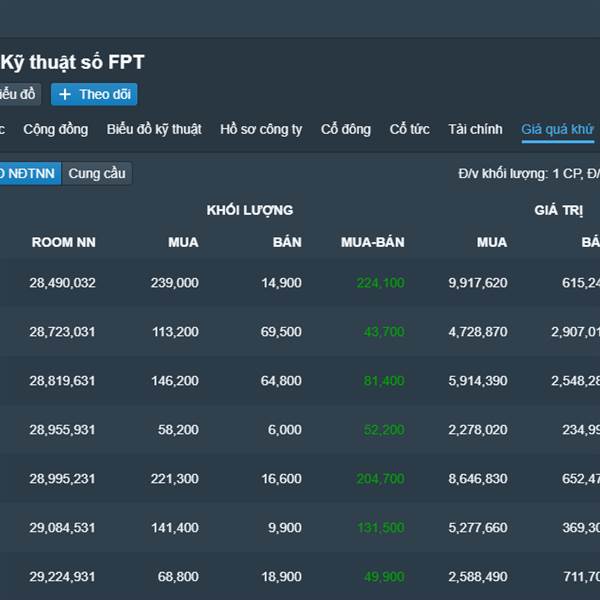Click the BÁN header under KHỐI LƯỢNG
Viewport: 600px width, 600px height.
(x=287, y=242)
